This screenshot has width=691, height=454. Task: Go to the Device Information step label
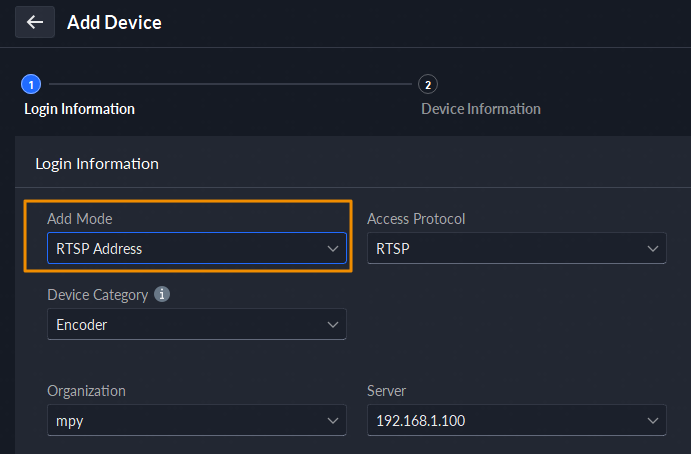point(481,109)
